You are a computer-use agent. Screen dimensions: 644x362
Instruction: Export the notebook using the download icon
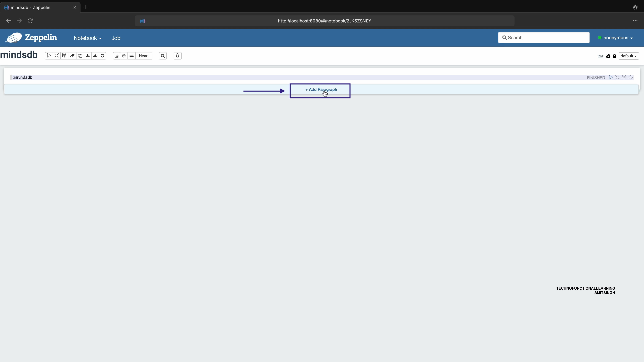(x=88, y=56)
